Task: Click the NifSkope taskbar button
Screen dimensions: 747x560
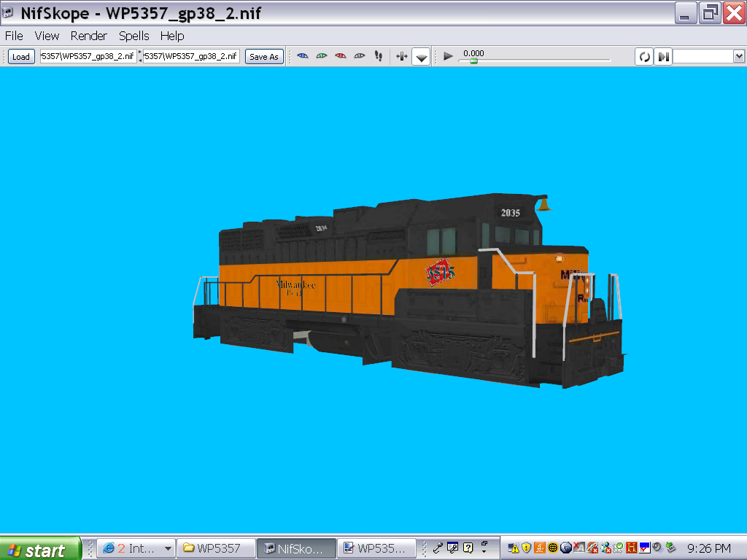Action: coord(296,548)
